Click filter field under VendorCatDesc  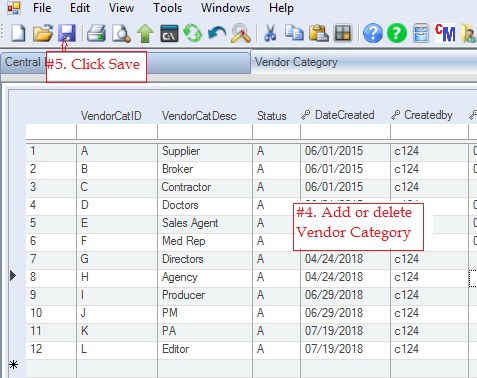pos(205,132)
